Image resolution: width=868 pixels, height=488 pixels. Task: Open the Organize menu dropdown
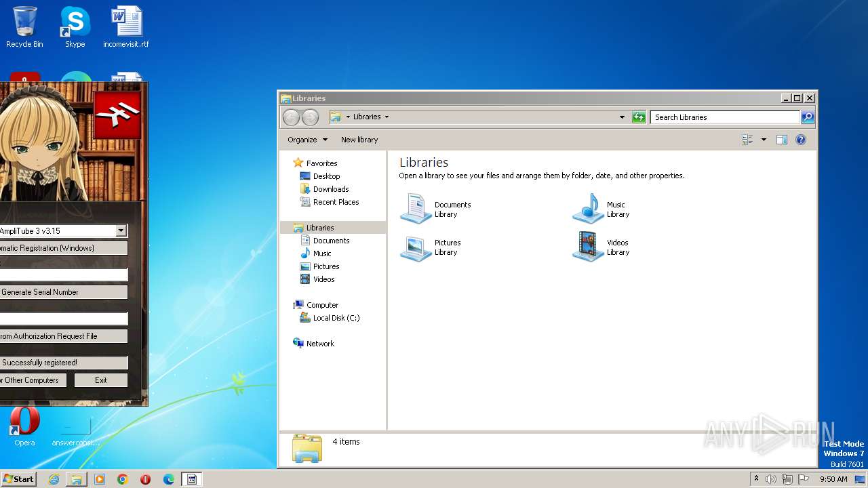pyautogui.click(x=307, y=140)
